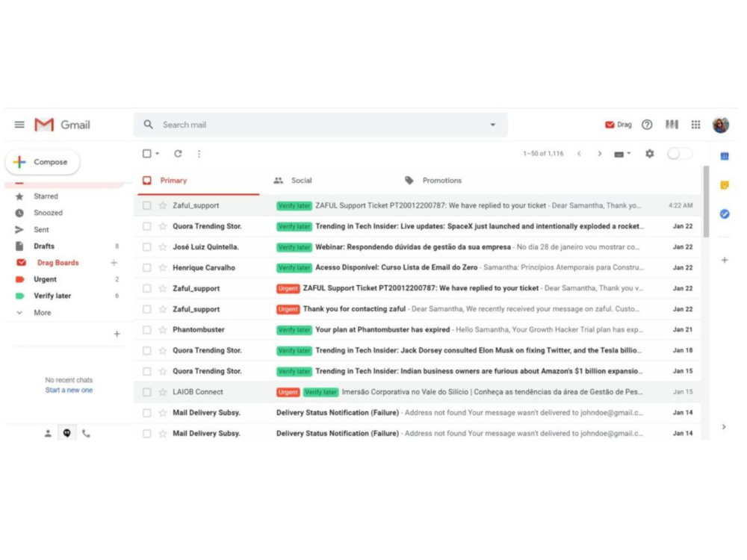Image resolution: width=747 pixels, height=560 pixels.
Task: Open Google Tasks side panel
Action: click(x=725, y=214)
